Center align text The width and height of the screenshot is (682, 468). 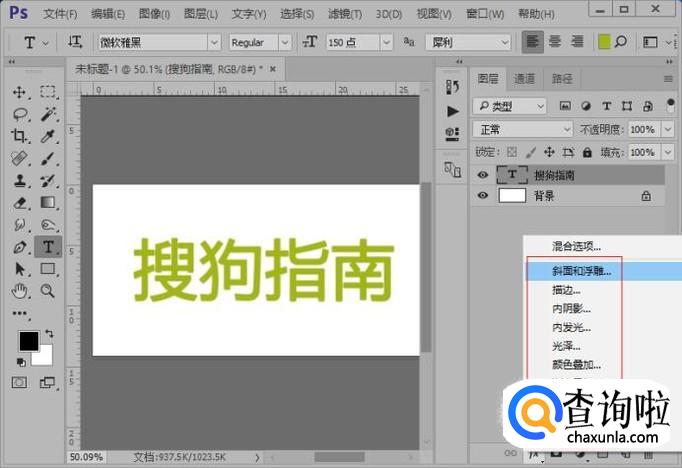(555, 42)
